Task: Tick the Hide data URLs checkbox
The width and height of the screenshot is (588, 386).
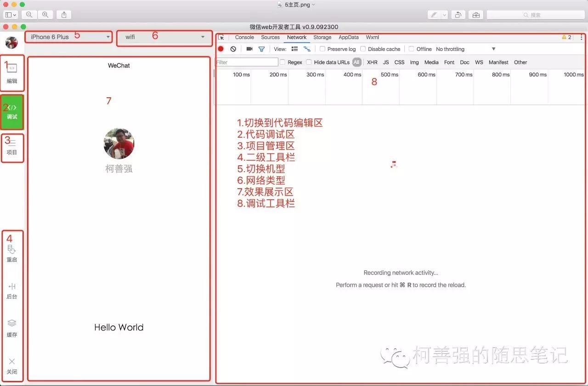Action: coord(309,62)
